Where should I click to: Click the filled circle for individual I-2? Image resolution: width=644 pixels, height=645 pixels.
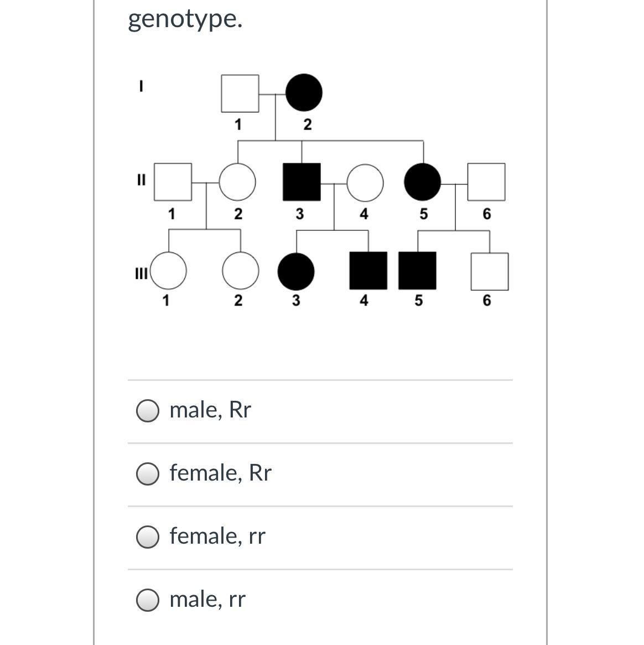304,93
